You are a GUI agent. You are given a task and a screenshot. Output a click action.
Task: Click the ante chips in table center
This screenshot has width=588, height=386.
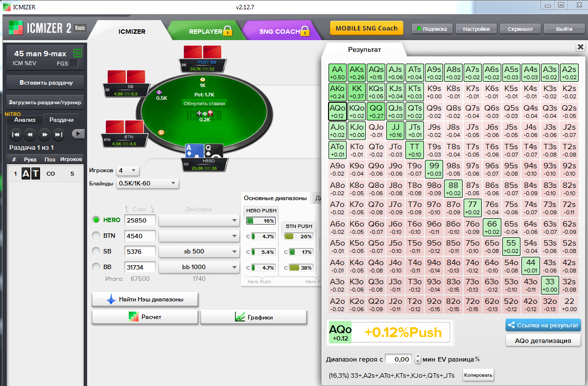[205, 114]
